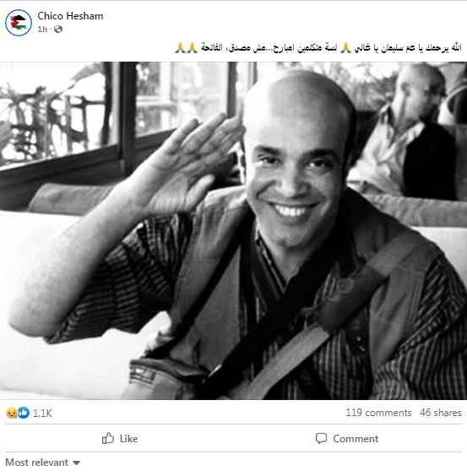The height and width of the screenshot is (476, 467).
Task: Click the speech bubble icon beside Comment
Action: point(321,438)
